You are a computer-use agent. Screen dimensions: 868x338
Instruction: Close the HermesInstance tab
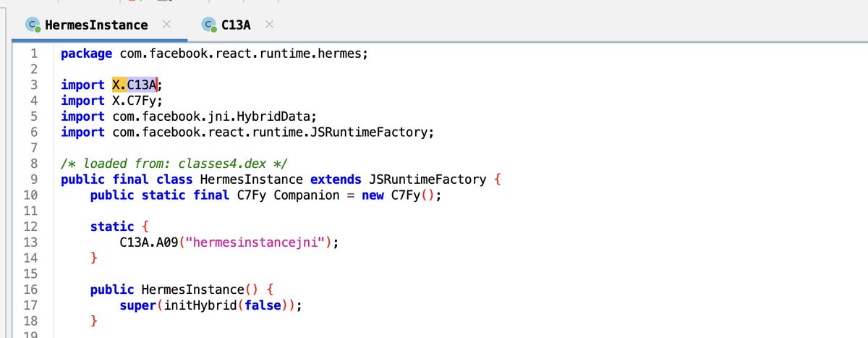(x=166, y=25)
